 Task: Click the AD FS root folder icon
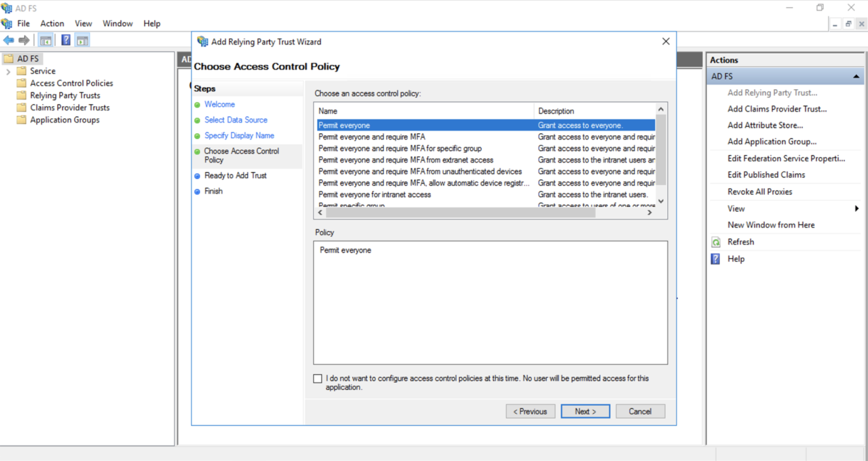(8, 58)
